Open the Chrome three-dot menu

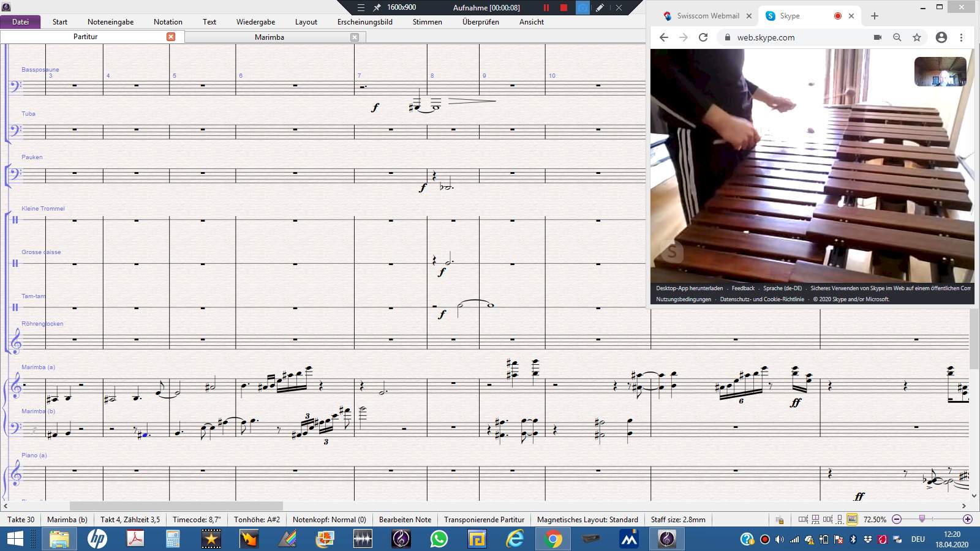(961, 37)
